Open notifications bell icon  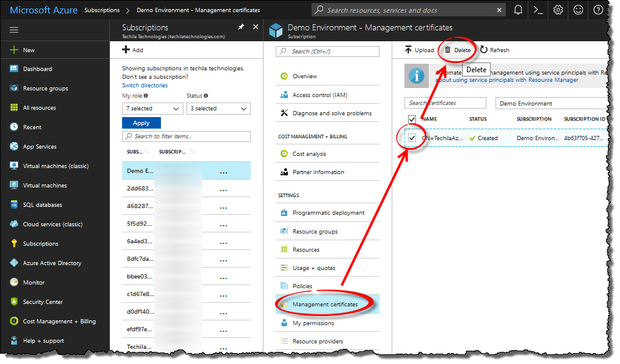518,10
